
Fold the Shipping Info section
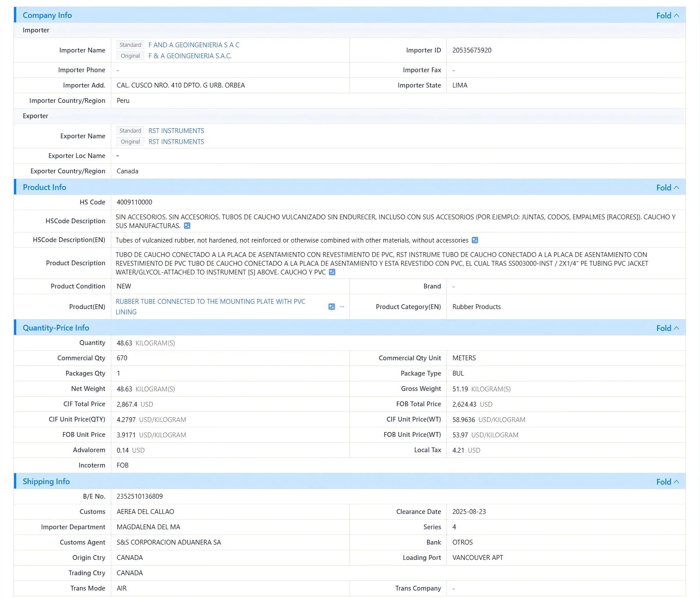tap(668, 482)
